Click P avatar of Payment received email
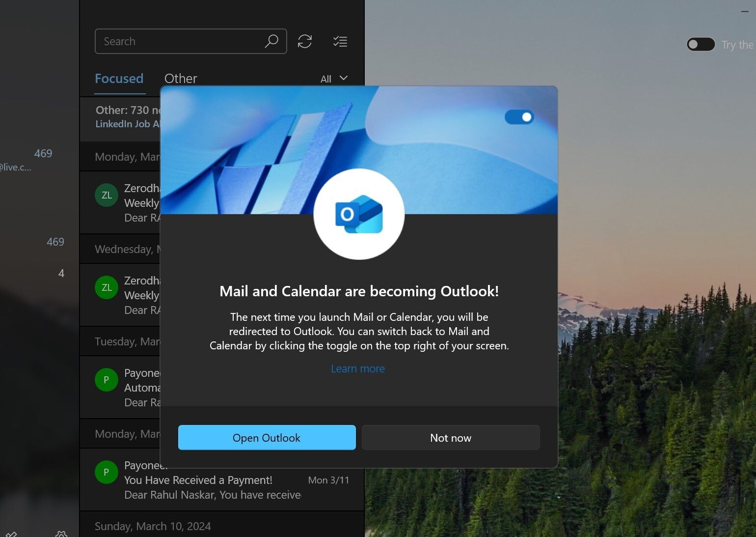The width and height of the screenshot is (756, 537). [x=107, y=472]
